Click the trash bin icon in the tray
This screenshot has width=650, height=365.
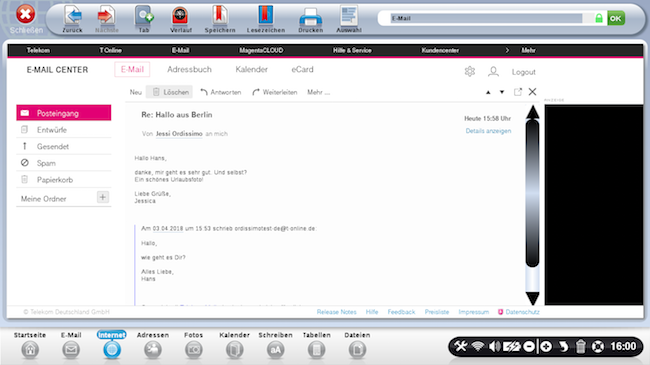point(581,346)
